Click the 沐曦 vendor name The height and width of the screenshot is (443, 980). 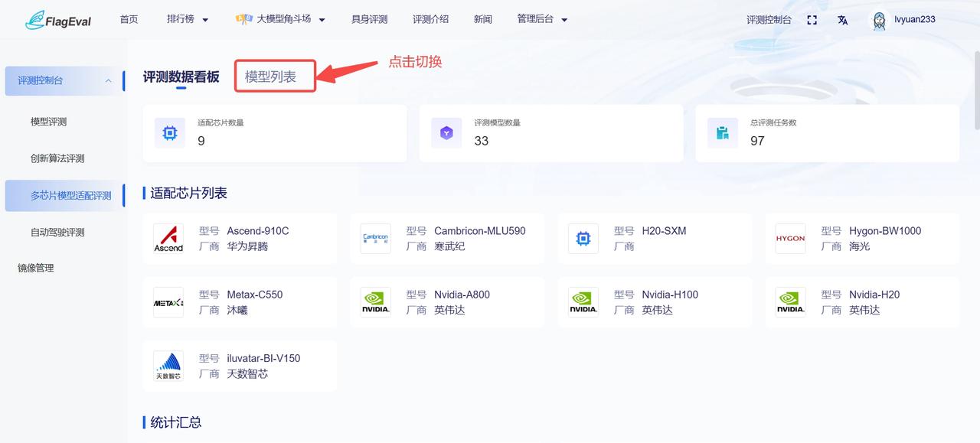[237, 310]
